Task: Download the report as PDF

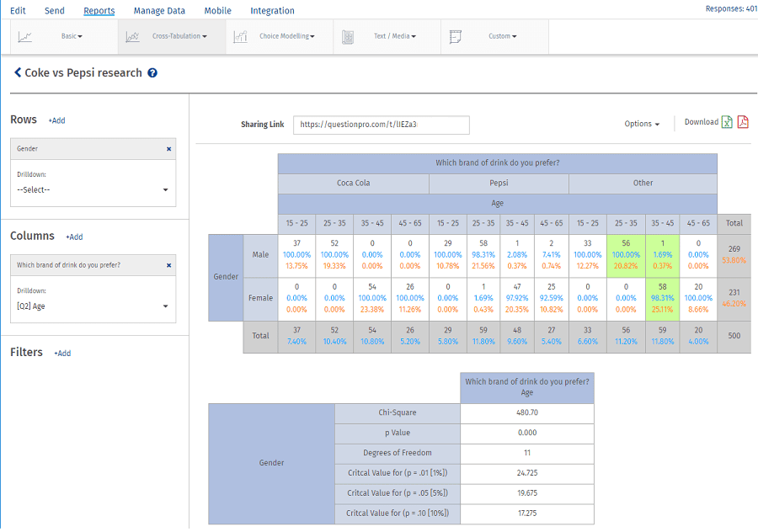Action: coord(743,122)
